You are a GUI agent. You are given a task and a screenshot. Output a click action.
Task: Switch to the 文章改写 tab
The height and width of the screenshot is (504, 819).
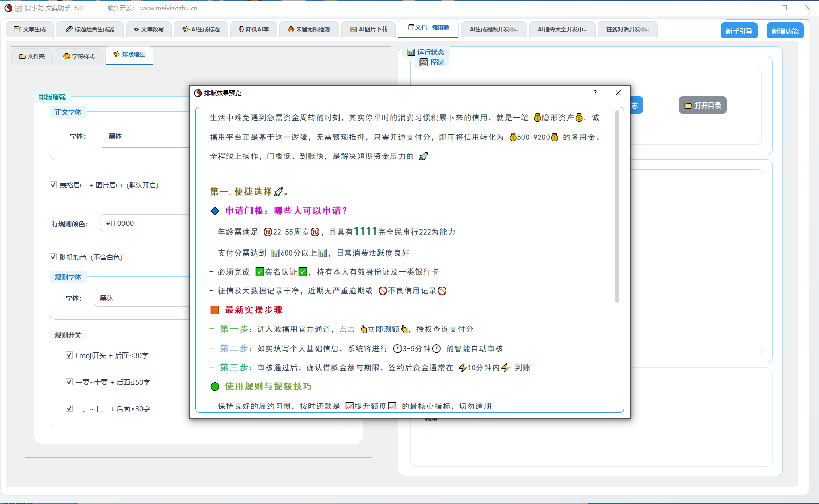(149, 29)
